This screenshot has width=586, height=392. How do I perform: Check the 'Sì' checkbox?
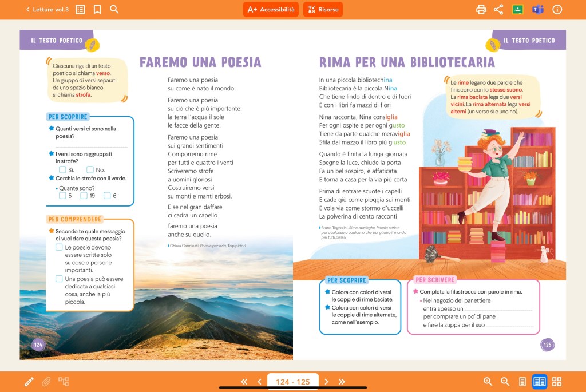tap(62, 169)
